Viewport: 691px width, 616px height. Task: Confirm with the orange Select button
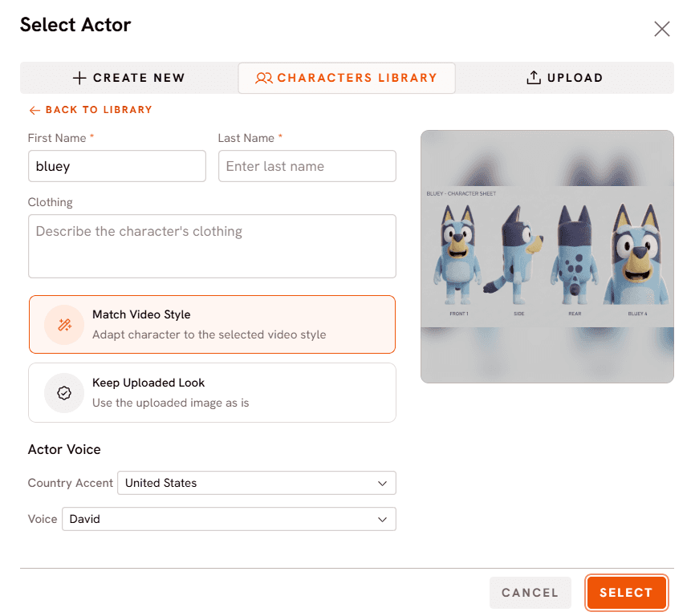click(626, 593)
